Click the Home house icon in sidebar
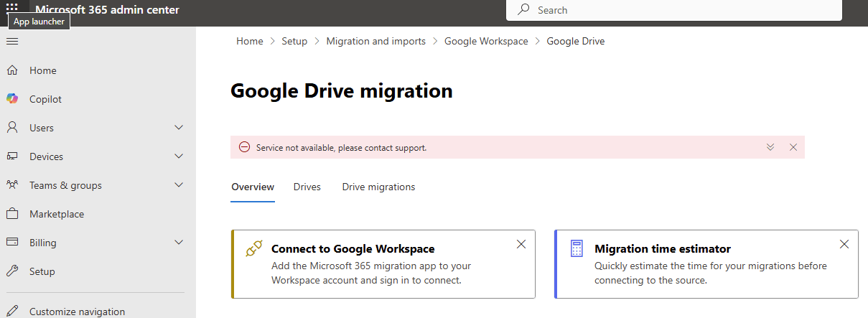The height and width of the screenshot is (318, 868). [12, 70]
